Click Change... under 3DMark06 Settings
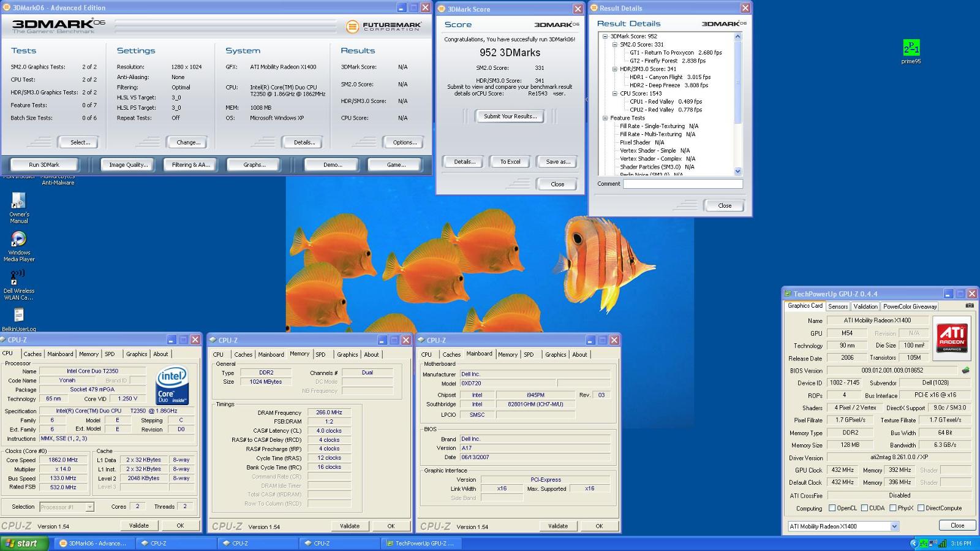This screenshot has height=551, width=980. [x=188, y=142]
